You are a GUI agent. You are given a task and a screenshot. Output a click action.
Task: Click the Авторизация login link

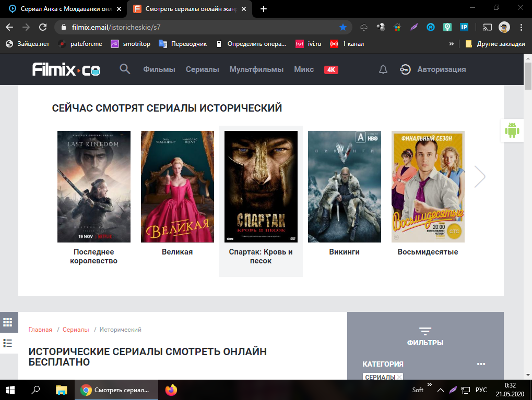(x=441, y=69)
